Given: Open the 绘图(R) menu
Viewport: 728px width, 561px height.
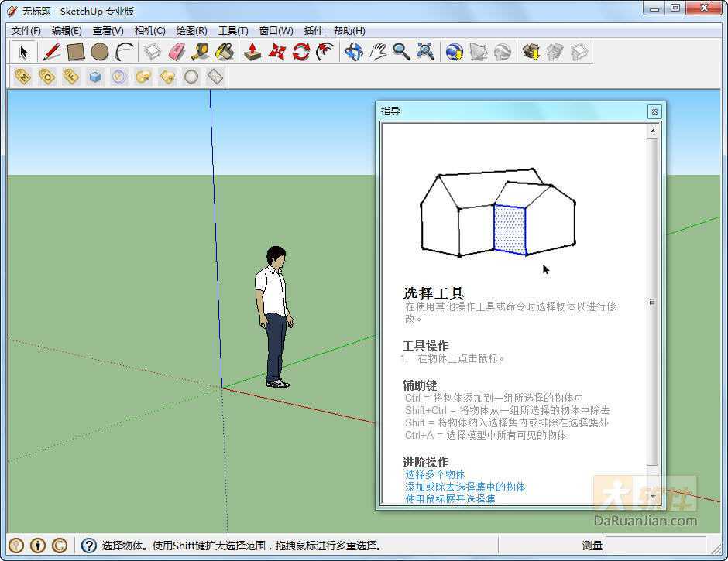Looking at the screenshot, I should 192,31.
